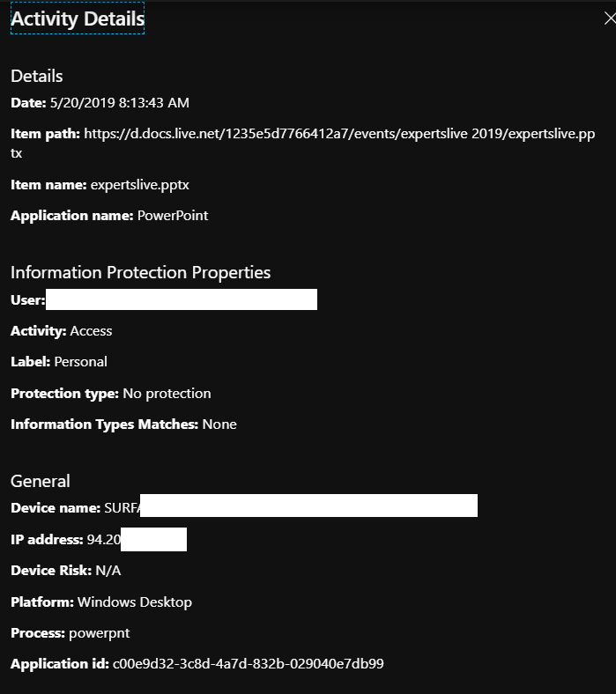Select the Application name PowerPoint value
This screenshot has width=616, height=694.
pyautogui.click(x=173, y=216)
